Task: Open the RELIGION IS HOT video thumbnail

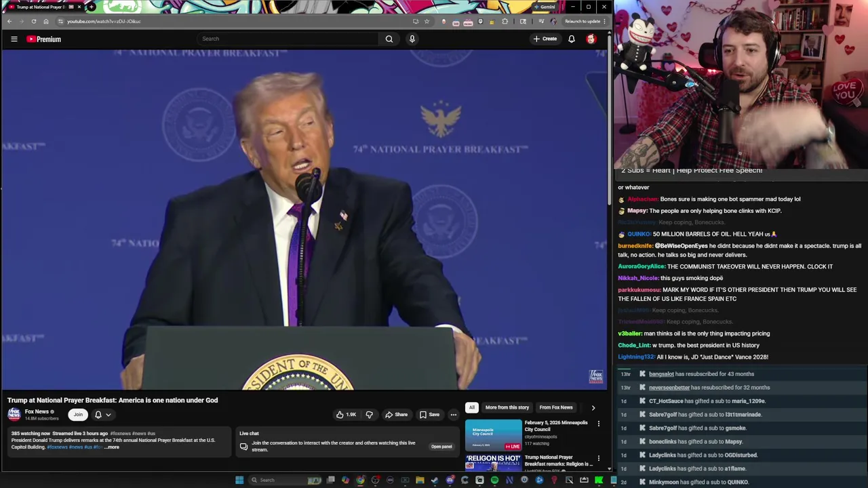Action: 493,462
